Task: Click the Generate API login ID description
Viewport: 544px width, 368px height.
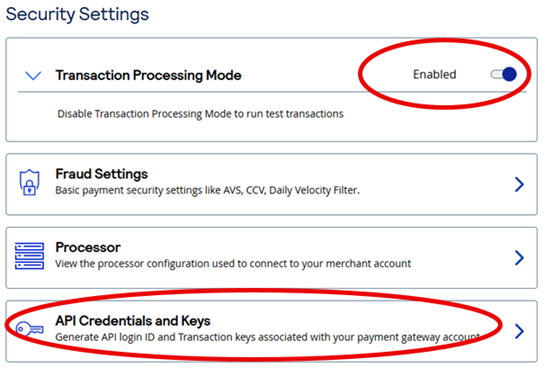Action: [268, 337]
